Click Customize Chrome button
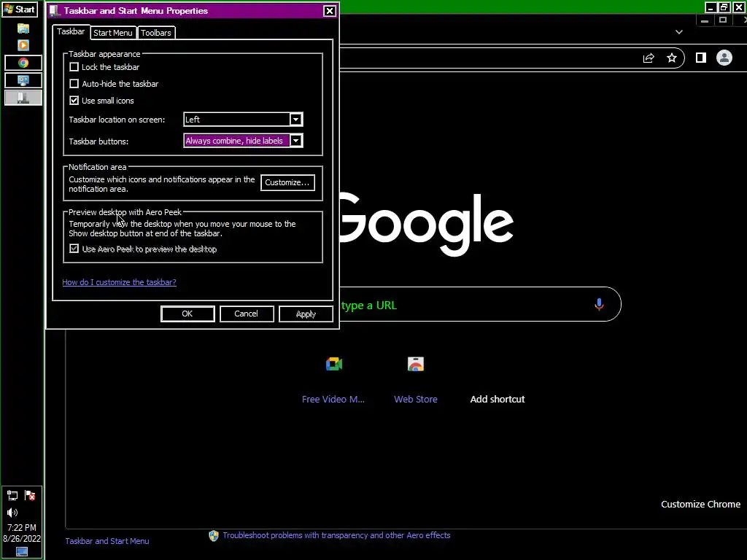This screenshot has height=560, width=747. (700, 505)
